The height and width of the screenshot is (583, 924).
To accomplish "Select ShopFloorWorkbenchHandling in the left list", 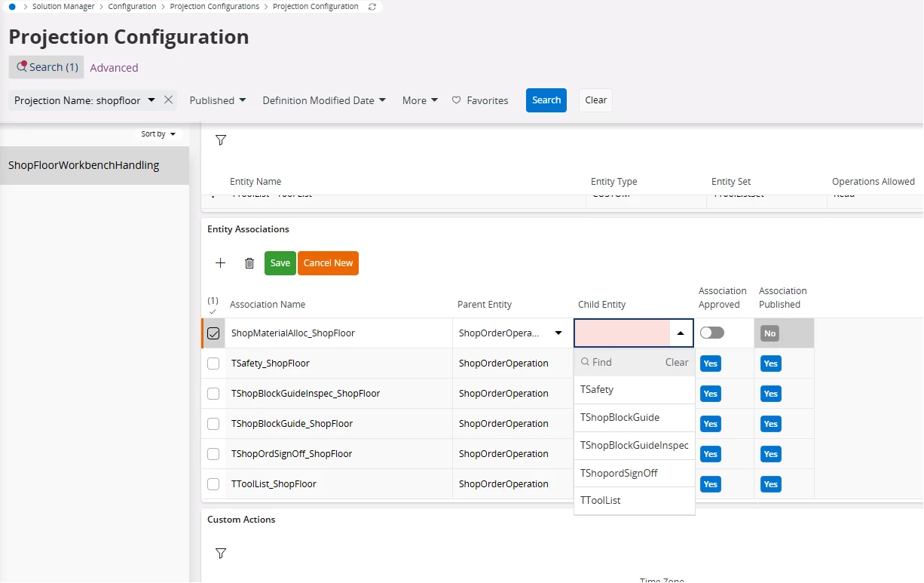I will (x=94, y=165).
